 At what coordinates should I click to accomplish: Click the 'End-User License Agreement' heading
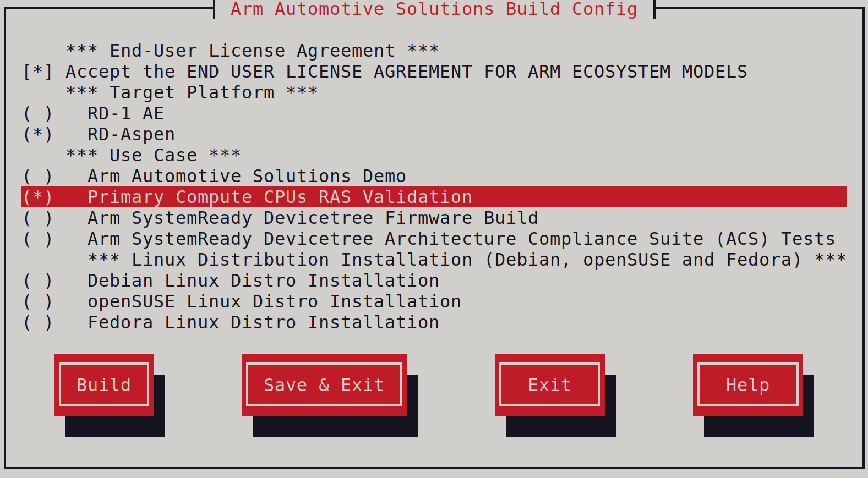(253, 51)
